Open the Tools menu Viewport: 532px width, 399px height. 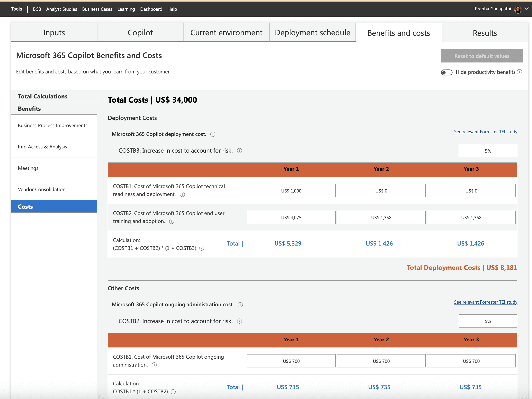[x=16, y=9]
